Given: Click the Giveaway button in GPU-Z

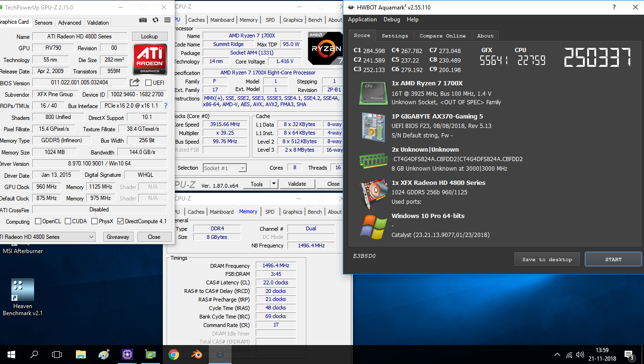Looking at the screenshot, I should (x=117, y=237).
